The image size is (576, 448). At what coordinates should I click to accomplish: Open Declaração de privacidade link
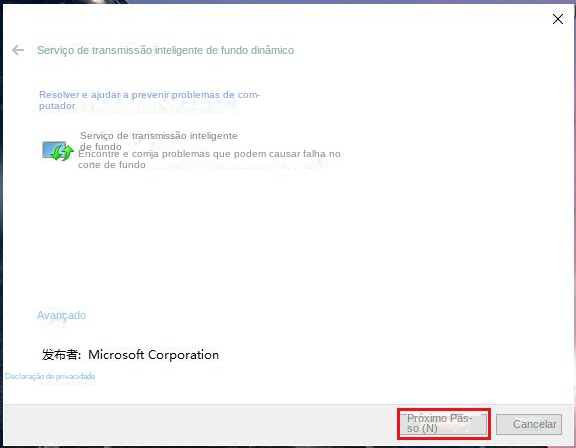(50, 376)
